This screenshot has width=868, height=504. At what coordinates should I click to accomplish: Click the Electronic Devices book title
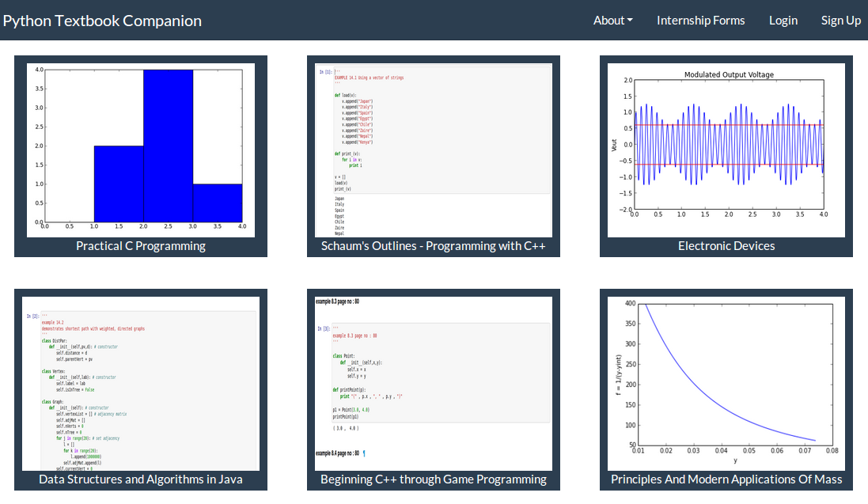(x=726, y=246)
